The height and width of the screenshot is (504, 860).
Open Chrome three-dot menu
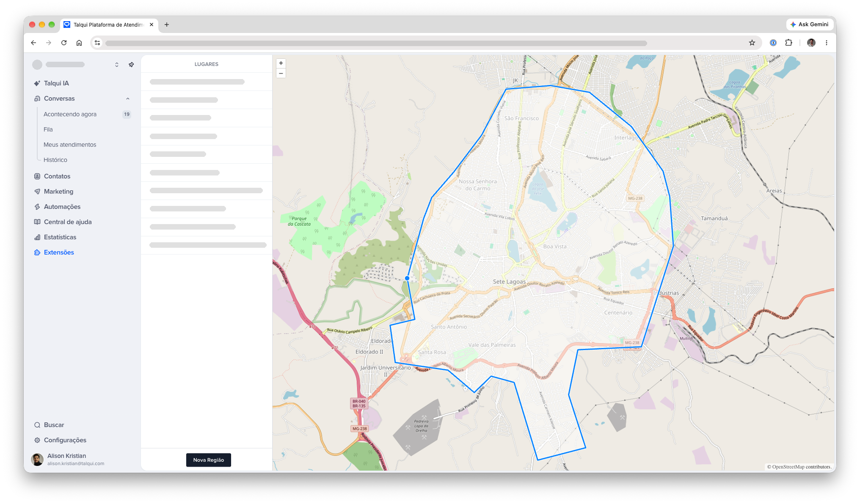click(x=827, y=43)
